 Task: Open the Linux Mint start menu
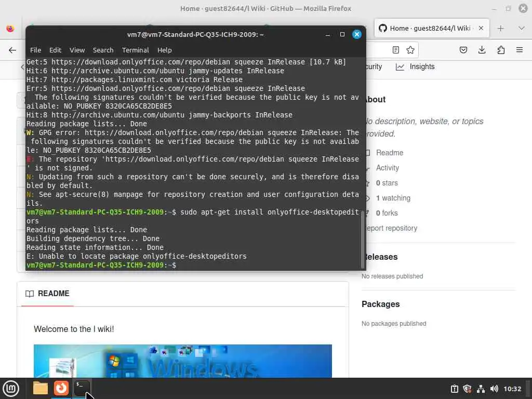[x=11, y=389]
